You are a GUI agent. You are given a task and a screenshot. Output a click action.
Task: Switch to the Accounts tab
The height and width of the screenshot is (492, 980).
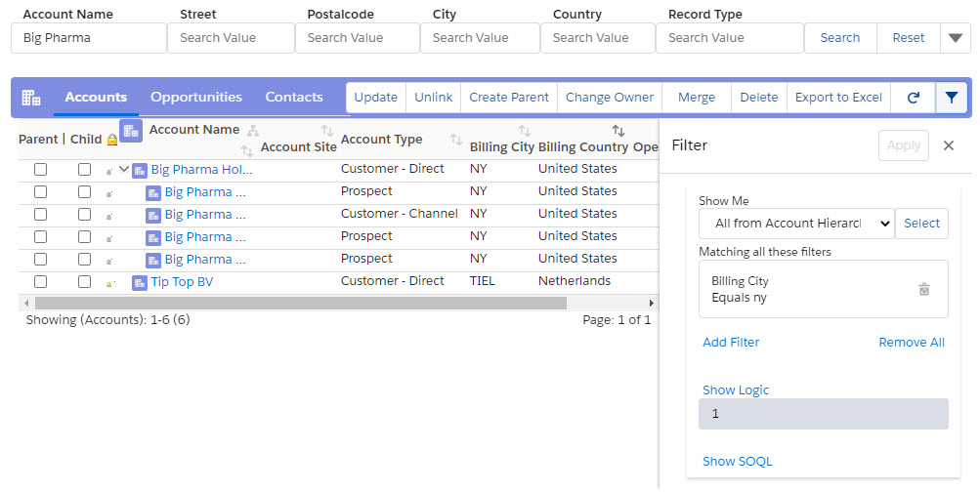96,98
